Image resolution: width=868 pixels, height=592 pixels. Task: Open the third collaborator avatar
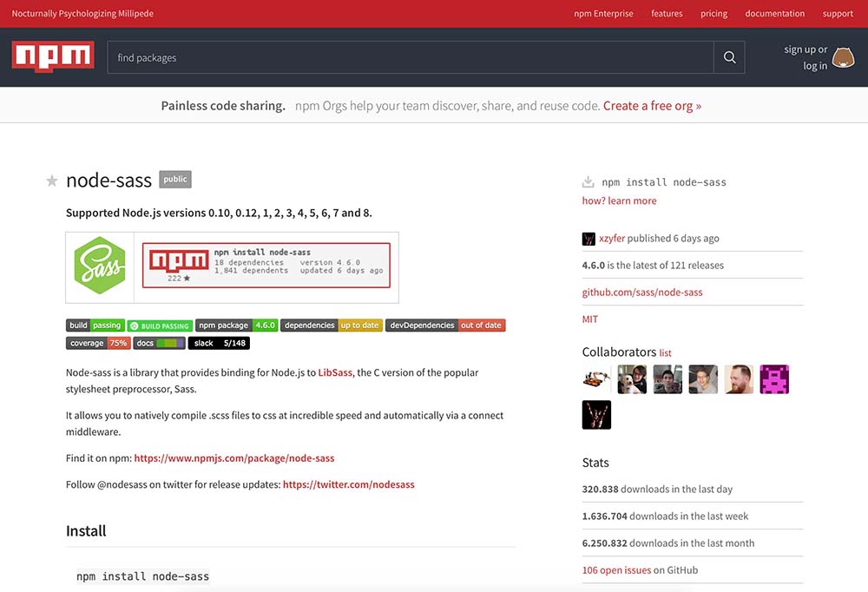[667, 379]
